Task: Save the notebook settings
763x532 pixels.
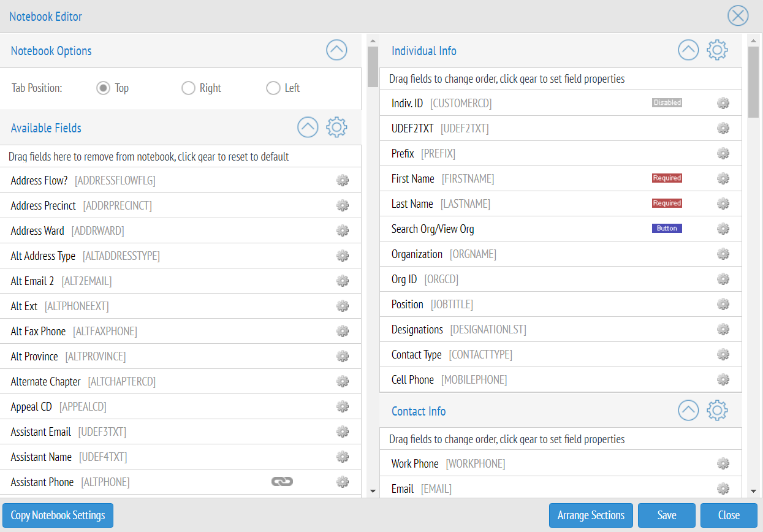Action: 667,515
